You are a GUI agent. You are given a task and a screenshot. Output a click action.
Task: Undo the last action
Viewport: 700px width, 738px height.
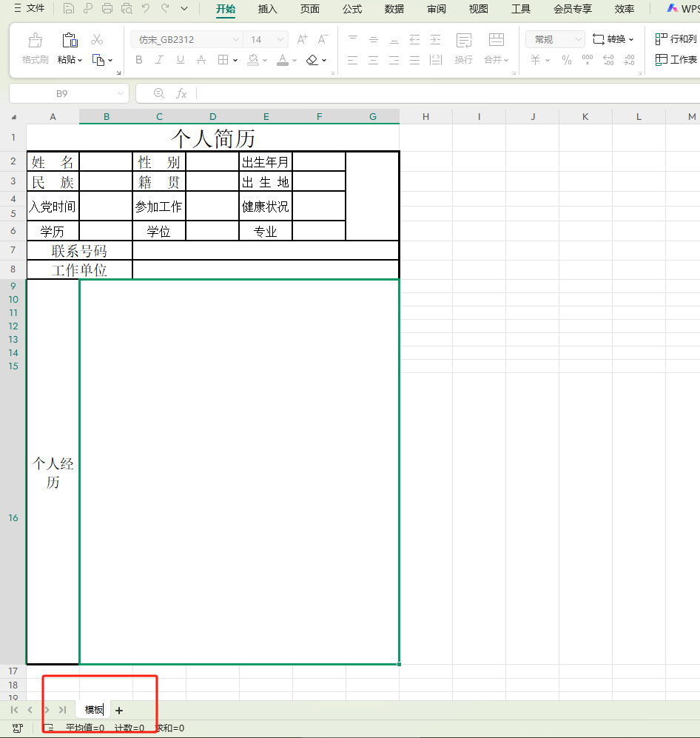pyautogui.click(x=146, y=8)
